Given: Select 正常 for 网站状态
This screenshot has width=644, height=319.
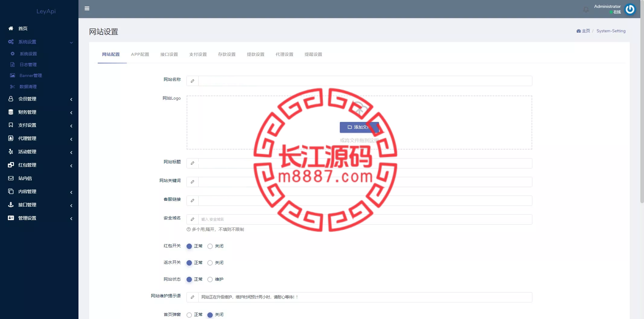Looking at the screenshot, I should [189, 279].
